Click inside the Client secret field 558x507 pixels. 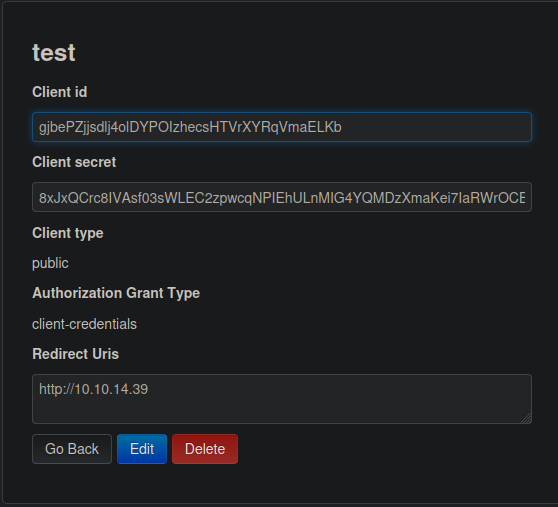click(282, 197)
